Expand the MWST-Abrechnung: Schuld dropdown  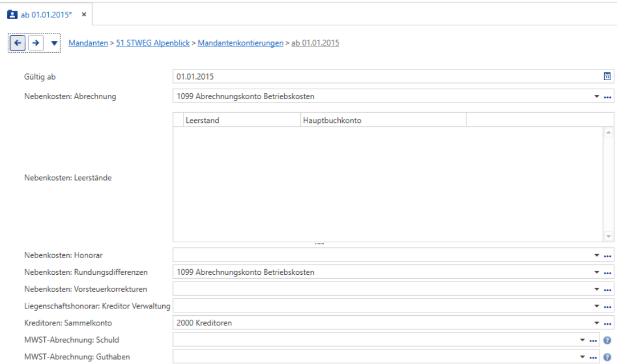pyautogui.click(x=582, y=340)
